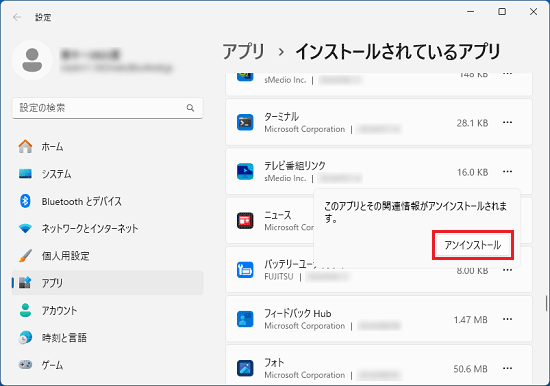550x386 pixels.
Task: Select the ニュース app name
Action: 278,215
